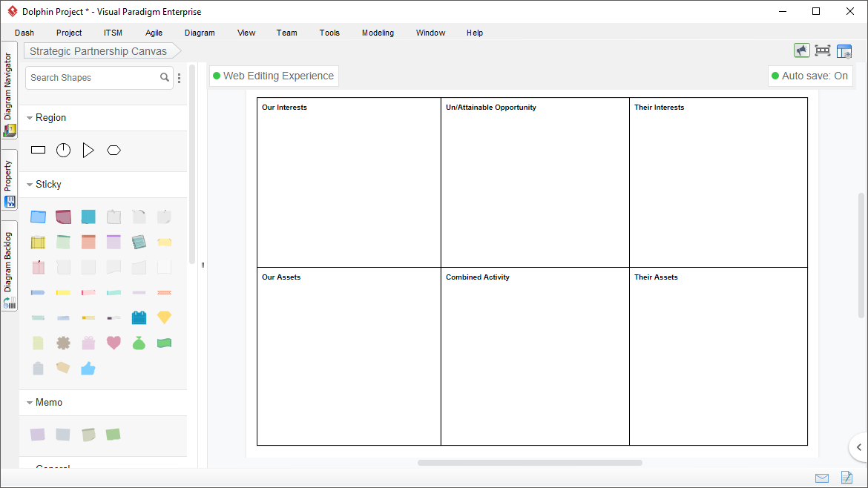The width and height of the screenshot is (868, 488).
Task: Expand the right-side collapsed panel arrow
Action: tap(859, 447)
